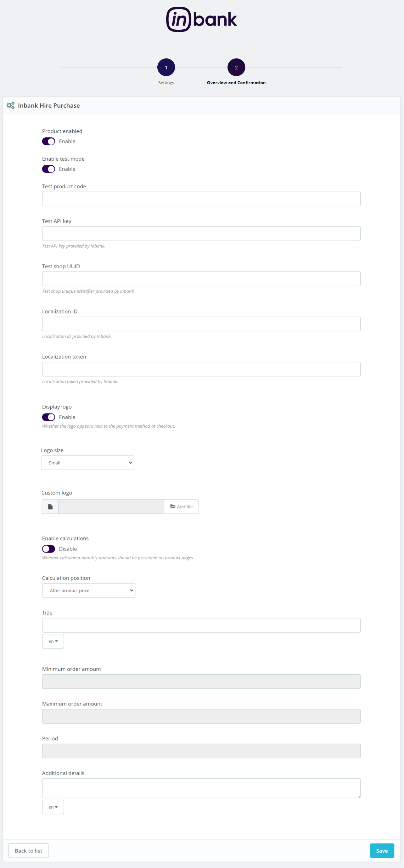Image resolution: width=404 pixels, height=868 pixels.
Task: Click the gears icon beside Inbank Hire Purchase
Action: (x=11, y=105)
